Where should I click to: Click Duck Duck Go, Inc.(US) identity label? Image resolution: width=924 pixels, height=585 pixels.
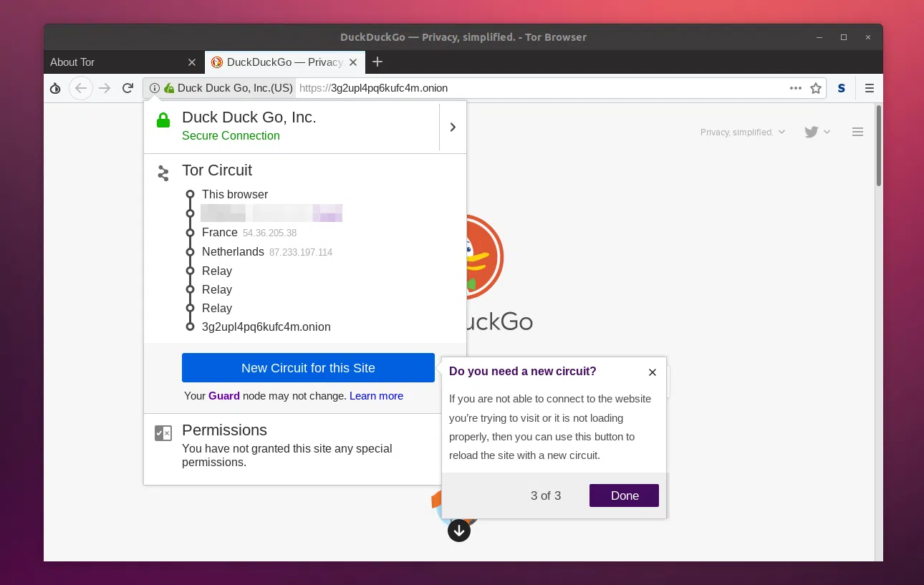pos(235,88)
